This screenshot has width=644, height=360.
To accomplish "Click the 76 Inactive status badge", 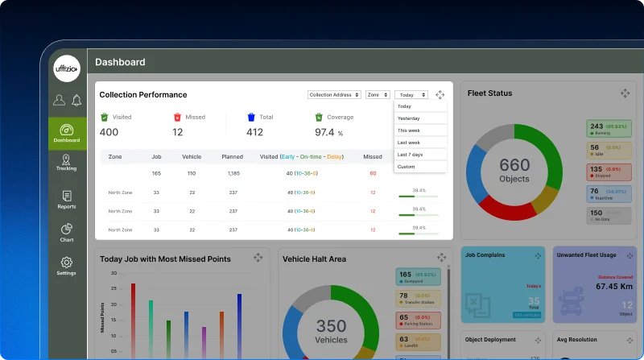I will tap(609, 194).
